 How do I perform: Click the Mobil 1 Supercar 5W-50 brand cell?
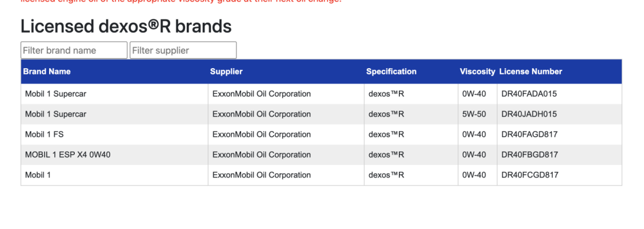click(x=114, y=114)
